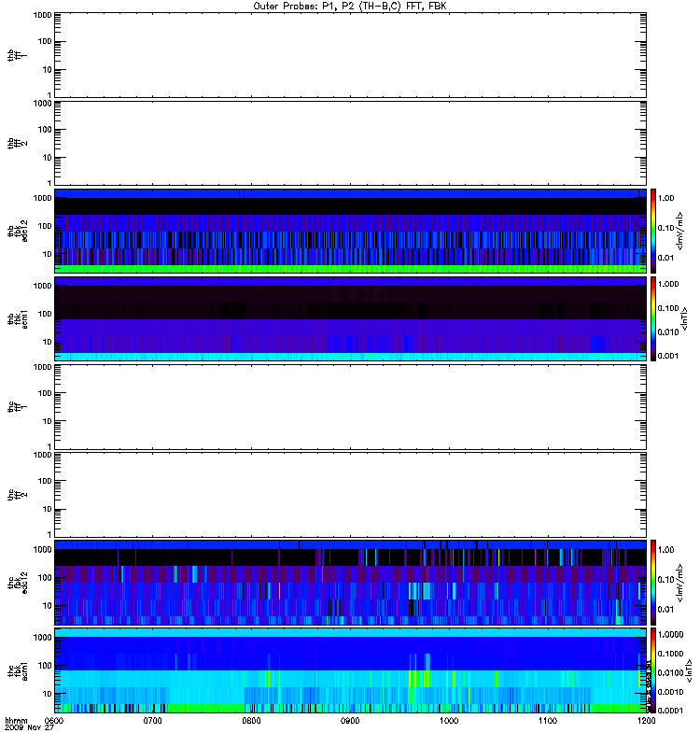
Task: Click the 'thc fbk edc12' axis label
Action: 17,583
